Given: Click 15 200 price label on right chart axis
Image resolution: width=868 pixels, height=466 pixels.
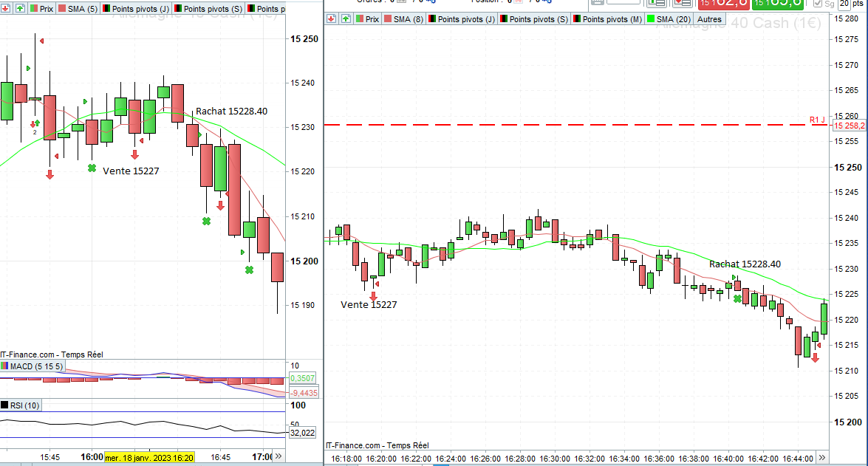Looking at the screenshot, I should tap(848, 422).
